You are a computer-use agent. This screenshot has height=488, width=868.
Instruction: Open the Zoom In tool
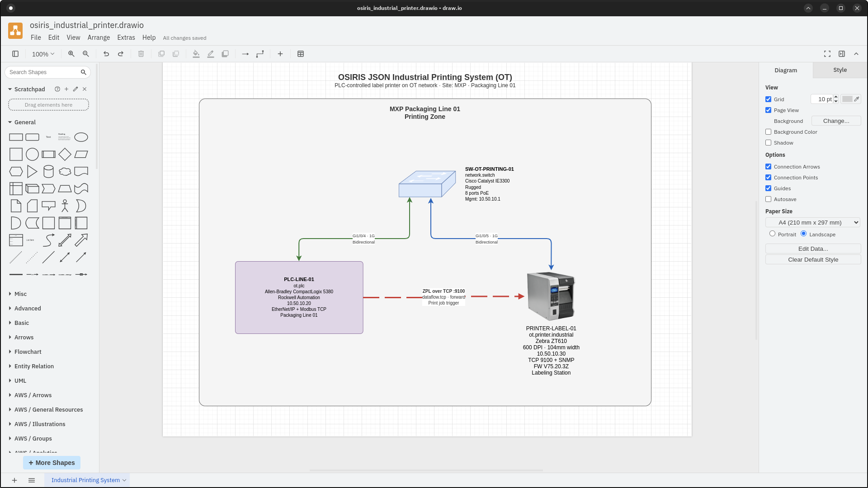coord(71,54)
